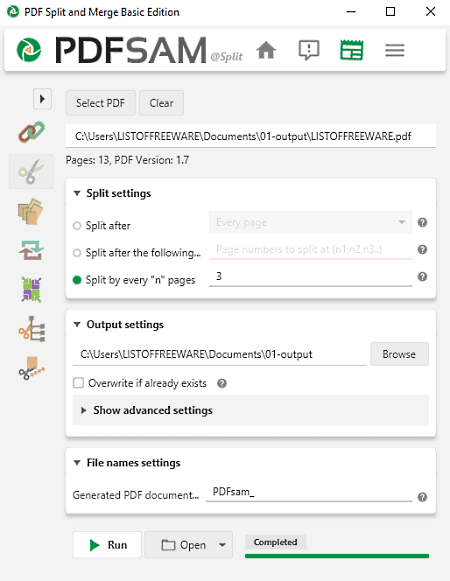The image size is (450, 581).
Task: Click the green completed progress bar
Action: coord(337,556)
